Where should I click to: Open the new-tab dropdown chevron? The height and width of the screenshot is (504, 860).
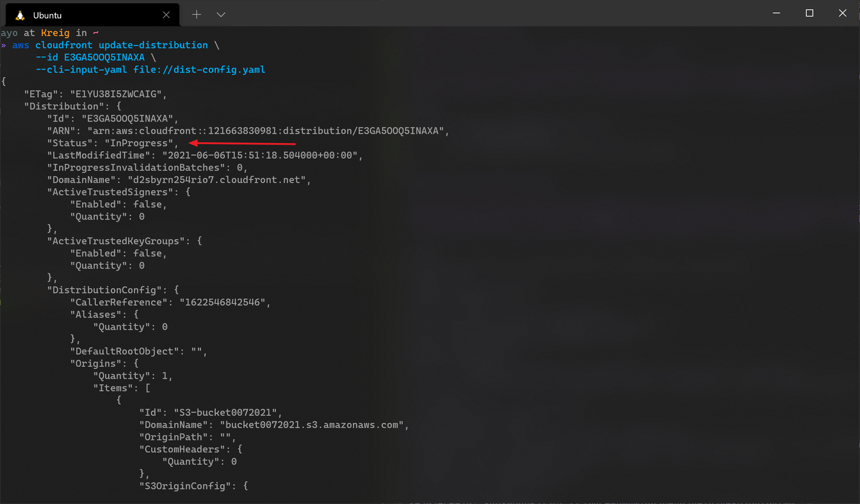tap(221, 14)
